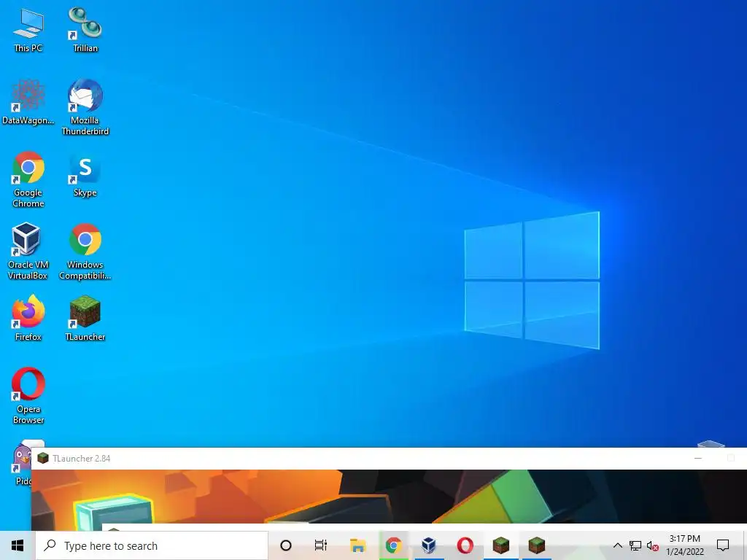Switch to Opera in the taskbar
This screenshot has width=747, height=560.
tap(465, 545)
